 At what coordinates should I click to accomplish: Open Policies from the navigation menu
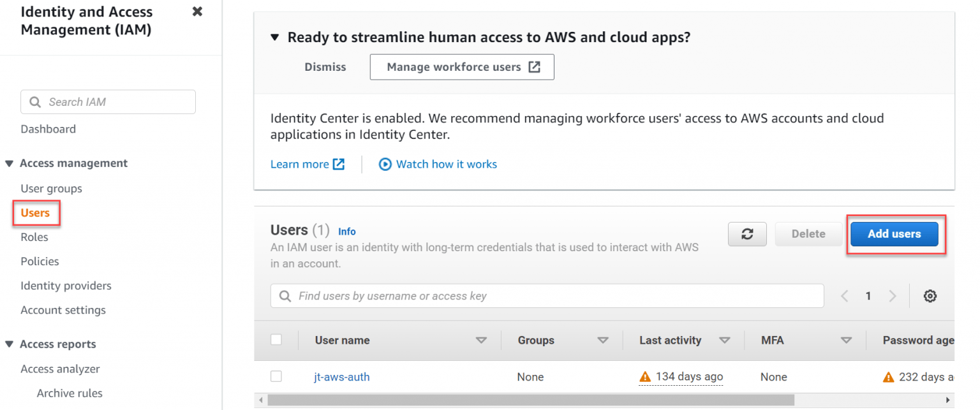coord(40,261)
